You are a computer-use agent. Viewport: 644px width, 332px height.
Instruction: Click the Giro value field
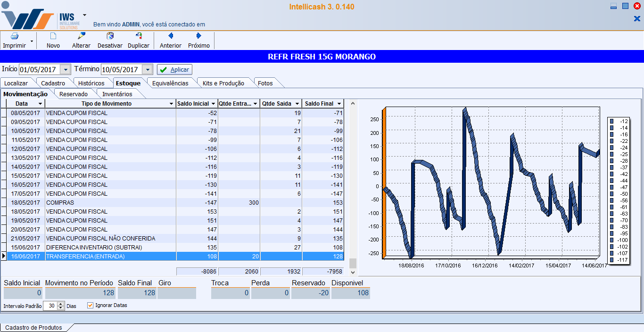(177, 293)
